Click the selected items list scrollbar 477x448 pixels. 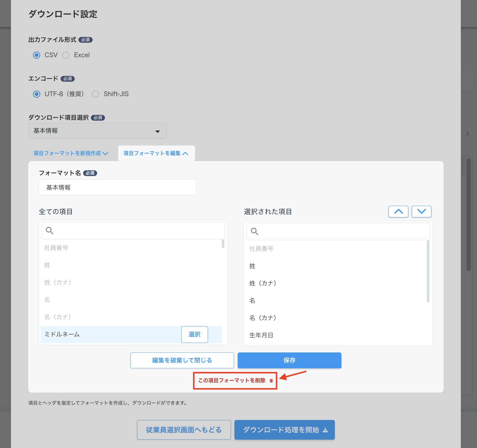click(x=428, y=271)
